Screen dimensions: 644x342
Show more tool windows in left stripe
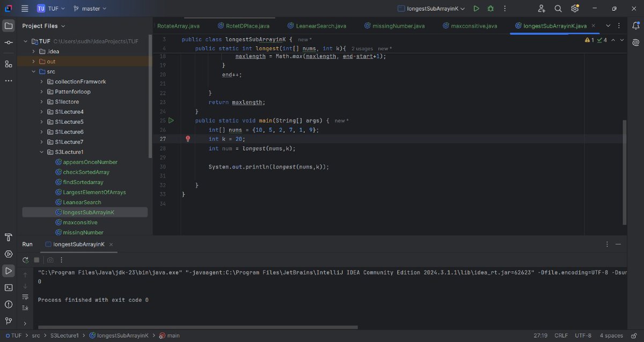[9, 80]
